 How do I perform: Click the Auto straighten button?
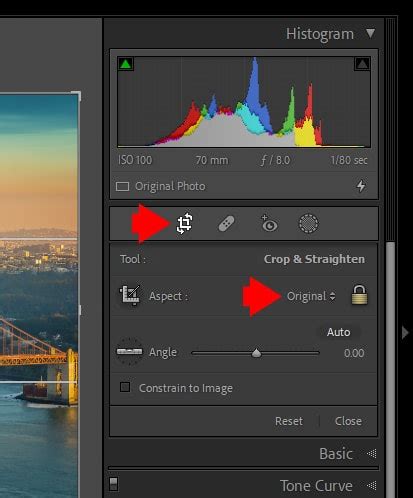(338, 332)
